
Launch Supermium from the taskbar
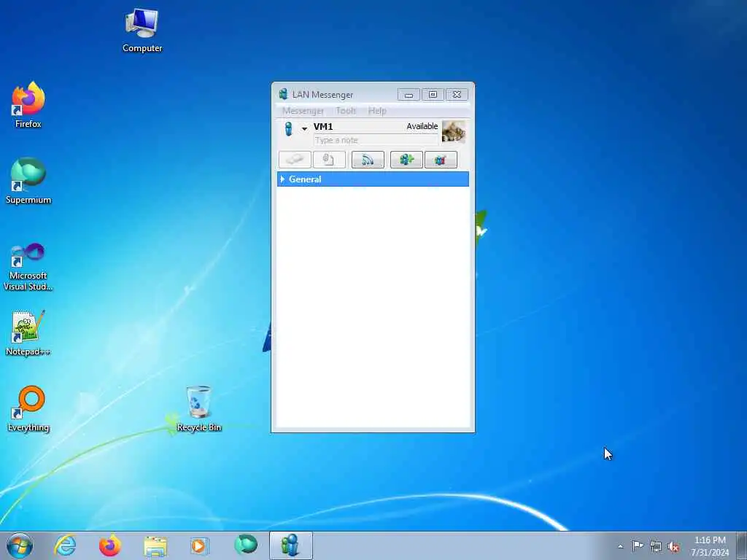point(246,545)
